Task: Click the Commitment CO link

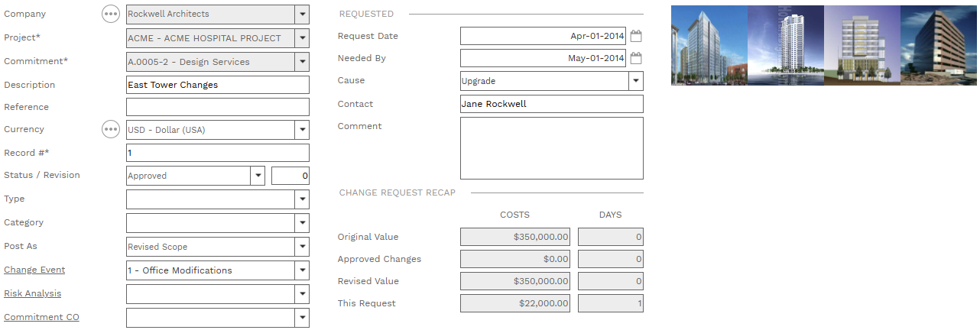Action: [x=41, y=317]
